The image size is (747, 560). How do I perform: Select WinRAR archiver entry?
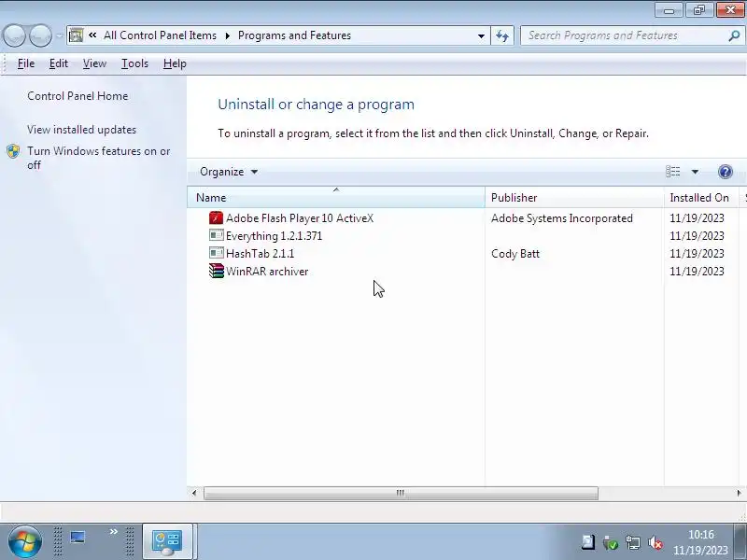[267, 272]
